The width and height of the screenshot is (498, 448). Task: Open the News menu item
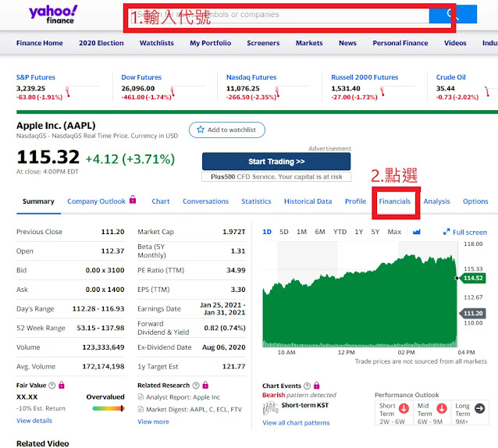click(347, 43)
